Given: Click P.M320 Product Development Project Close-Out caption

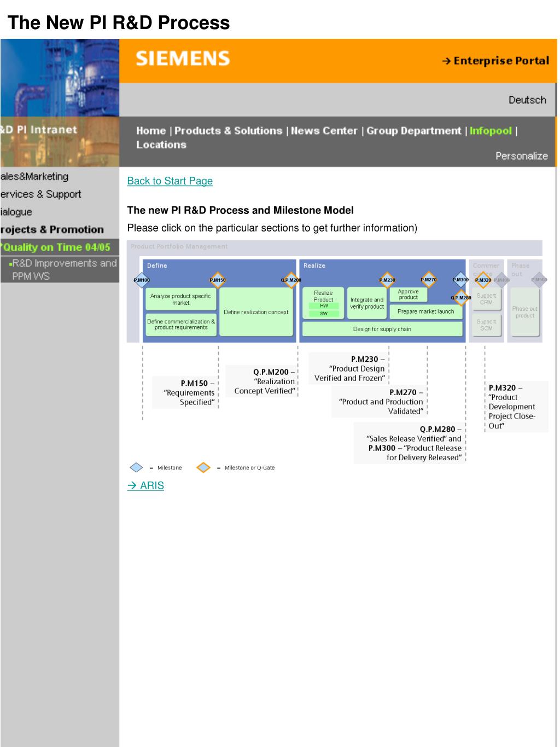Looking at the screenshot, I should coord(517,407).
